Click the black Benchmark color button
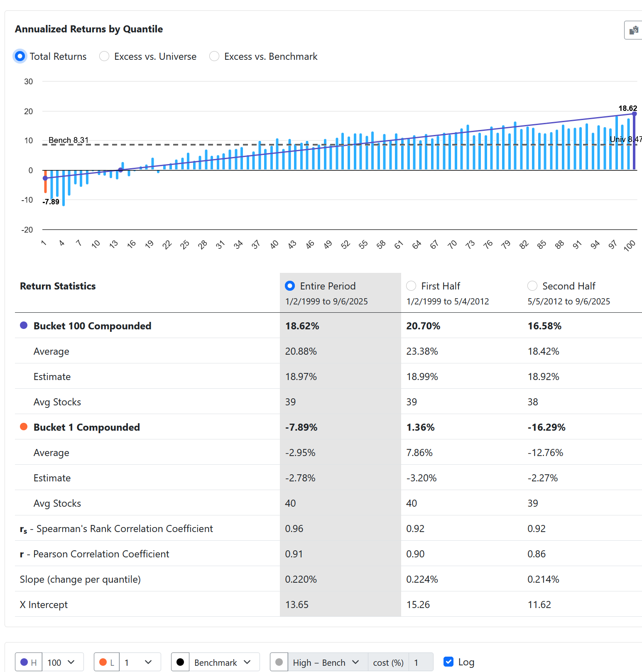 coord(180,662)
